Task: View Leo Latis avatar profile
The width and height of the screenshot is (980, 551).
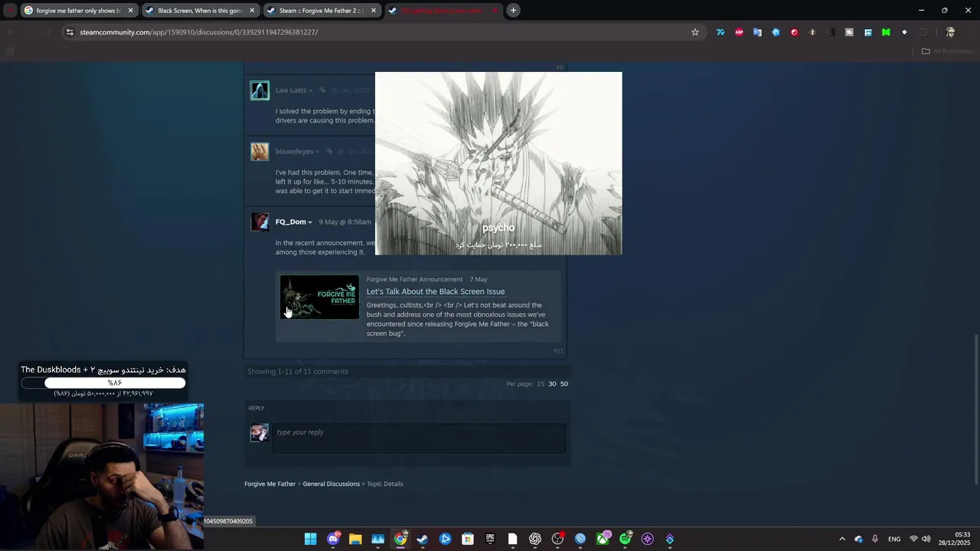Action: click(x=260, y=90)
